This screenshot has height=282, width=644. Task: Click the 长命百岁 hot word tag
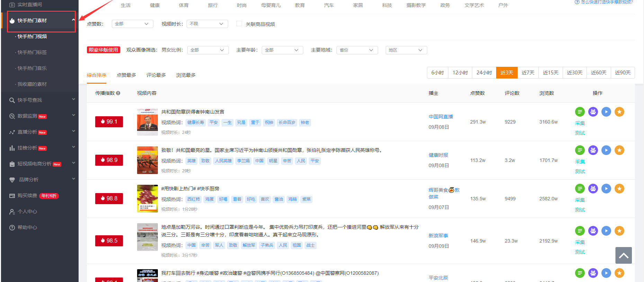coord(287,122)
